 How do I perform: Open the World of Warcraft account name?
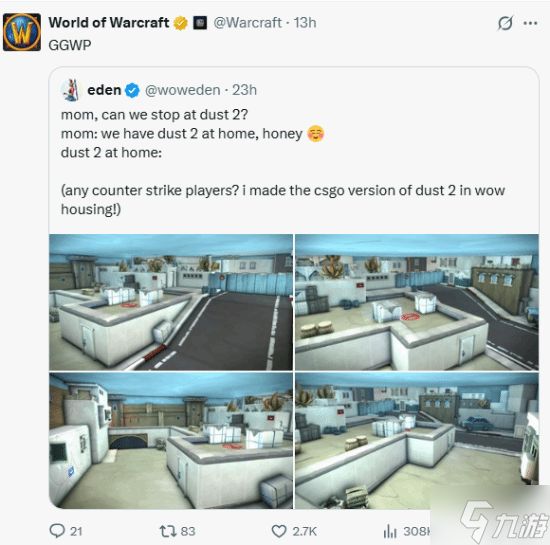(x=109, y=23)
